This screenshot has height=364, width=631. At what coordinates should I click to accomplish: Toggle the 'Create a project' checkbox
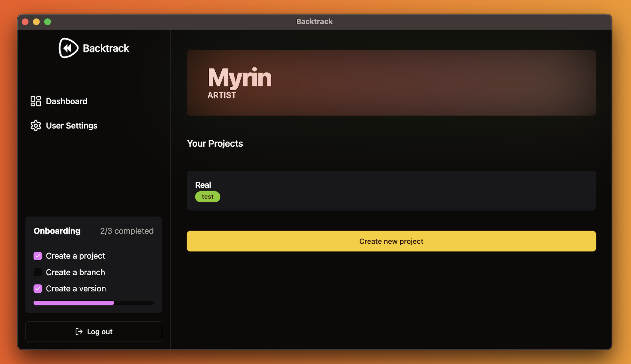38,255
